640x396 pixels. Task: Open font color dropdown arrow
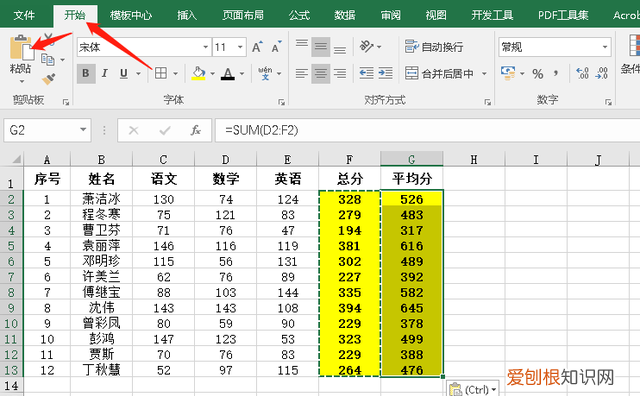pyautogui.click(x=242, y=74)
